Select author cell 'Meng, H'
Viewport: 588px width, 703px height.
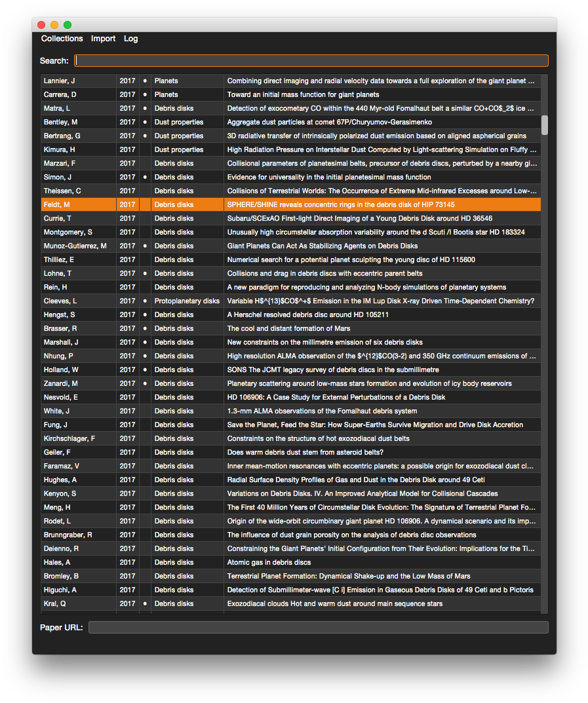tap(79, 507)
